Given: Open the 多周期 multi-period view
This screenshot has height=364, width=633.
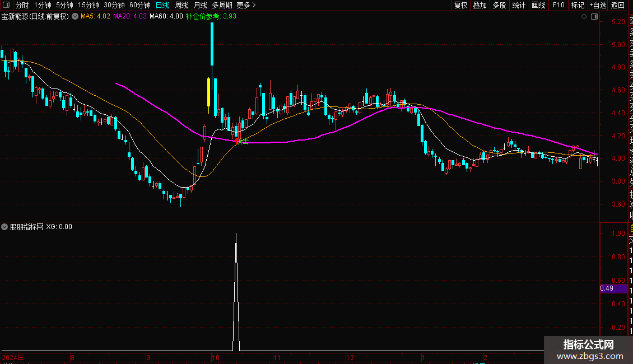Looking at the screenshot, I should (222, 5).
